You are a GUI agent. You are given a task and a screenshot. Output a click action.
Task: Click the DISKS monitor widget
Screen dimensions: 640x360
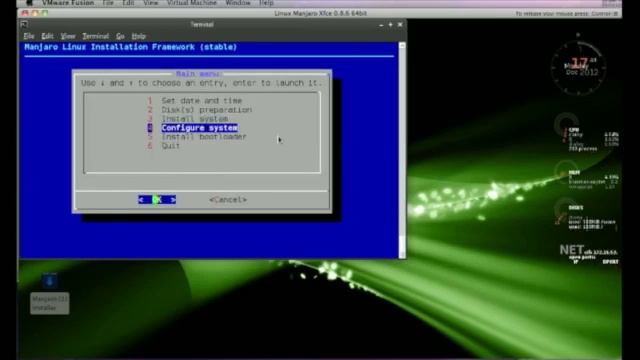pos(587,214)
